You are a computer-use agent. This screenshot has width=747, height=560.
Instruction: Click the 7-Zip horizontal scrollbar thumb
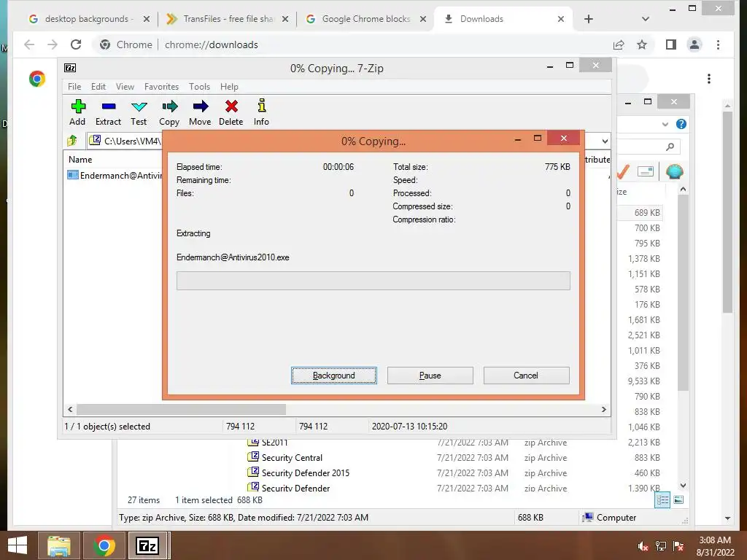[181, 410]
